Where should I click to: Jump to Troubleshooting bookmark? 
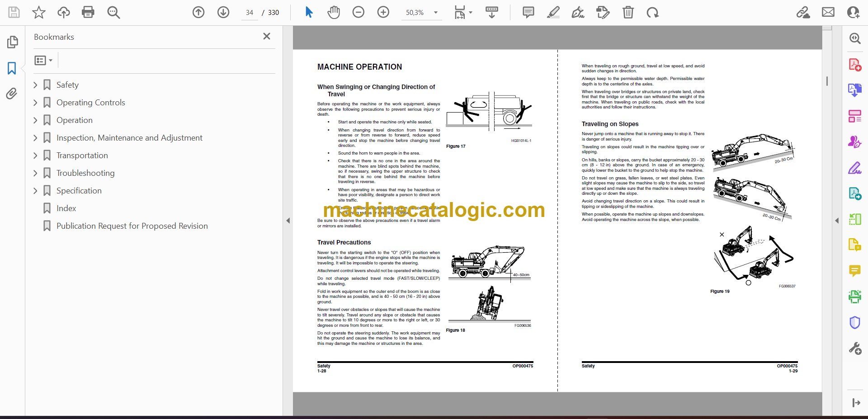click(85, 173)
